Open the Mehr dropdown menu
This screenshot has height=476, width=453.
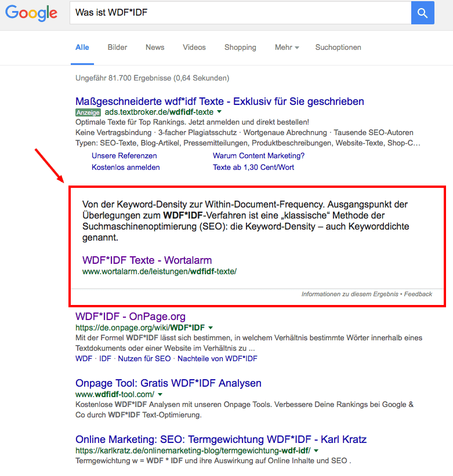(x=287, y=48)
